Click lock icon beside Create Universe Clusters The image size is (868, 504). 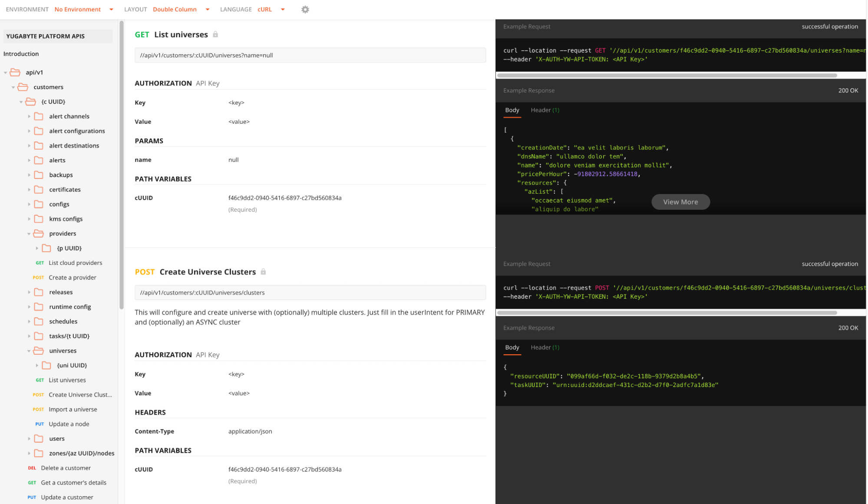pos(263,272)
